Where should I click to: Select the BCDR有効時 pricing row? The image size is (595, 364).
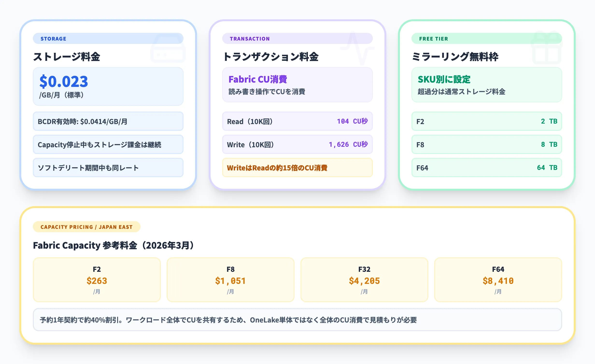coord(108,121)
